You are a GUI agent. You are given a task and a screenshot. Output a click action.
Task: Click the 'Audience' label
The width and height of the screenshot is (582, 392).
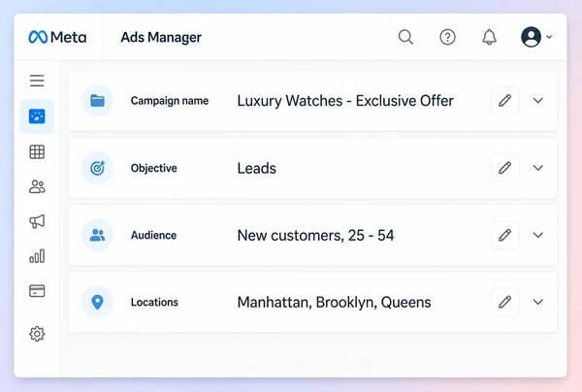pos(153,235)
